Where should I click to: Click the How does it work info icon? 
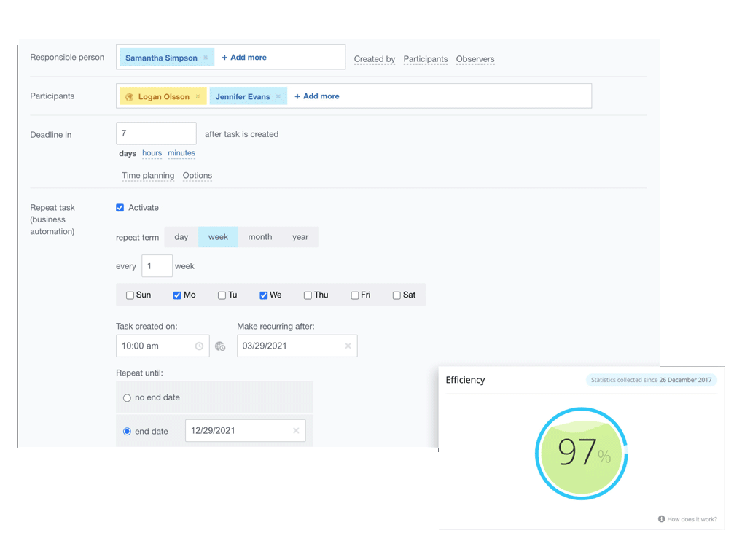click(x=661, y=519)
